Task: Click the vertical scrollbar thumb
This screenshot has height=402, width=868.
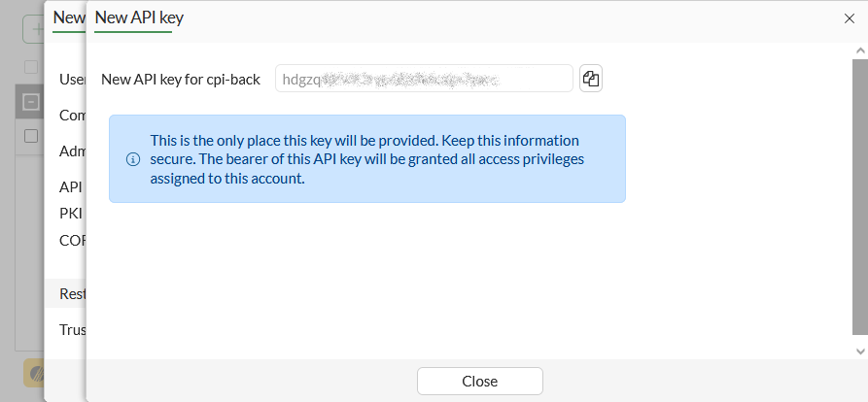Action: (859, 194)
